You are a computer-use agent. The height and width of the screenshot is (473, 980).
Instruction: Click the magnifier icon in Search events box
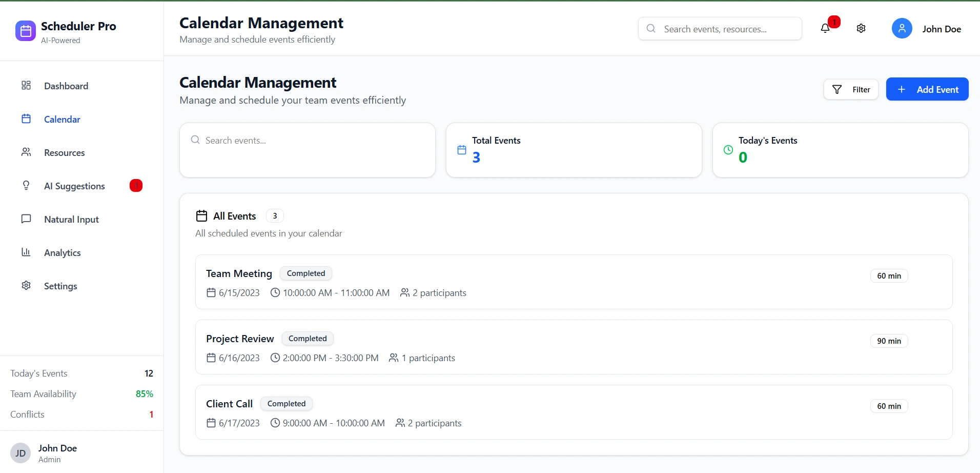coord(195,140)
